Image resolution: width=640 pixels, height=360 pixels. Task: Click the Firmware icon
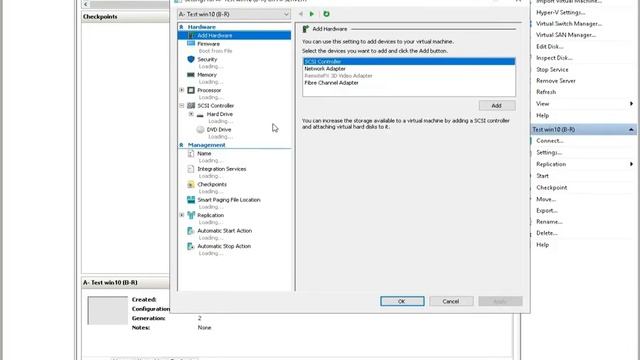[191, 44]
